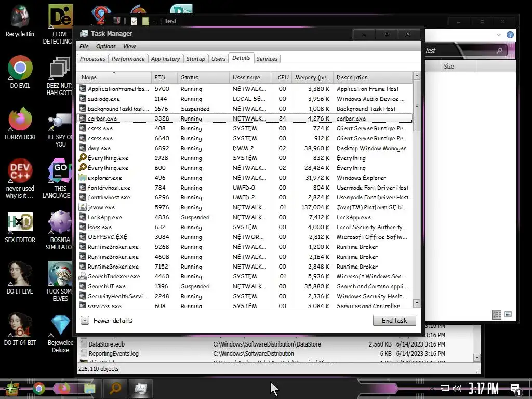Expand the ribbon chevron in test window
This screenshot has width=532, height=399.
[x=498, y=35]
